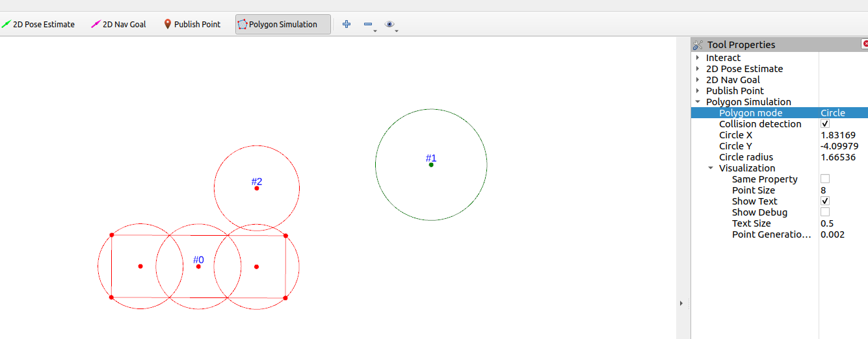The width and height of the screenshot is (868, 339).
Task: Toggle the Collision detection checkbox
Action: (825, 124)
